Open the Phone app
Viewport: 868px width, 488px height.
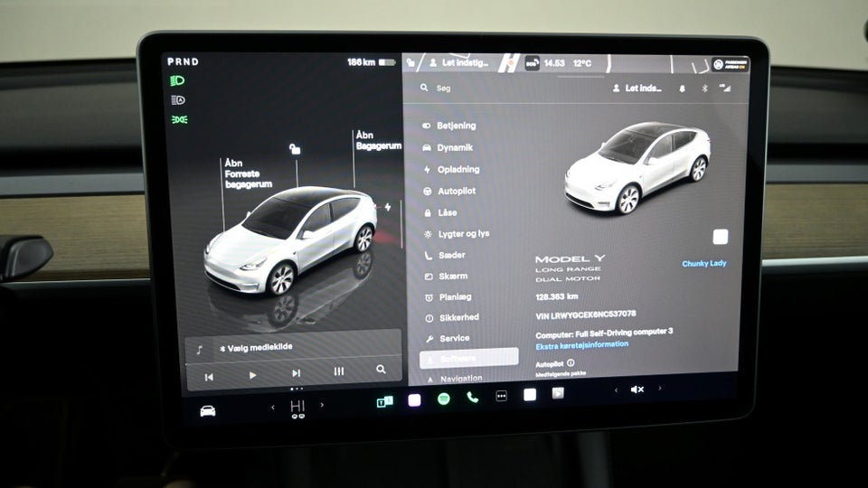click(472, 398)
